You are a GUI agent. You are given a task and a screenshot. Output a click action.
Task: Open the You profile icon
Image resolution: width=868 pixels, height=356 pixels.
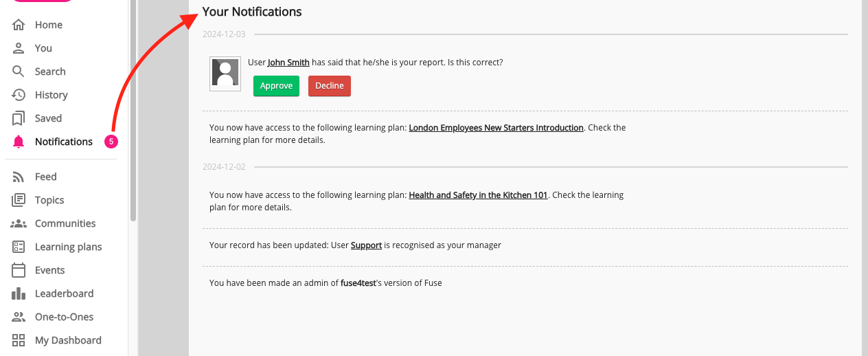coord(19,48)
